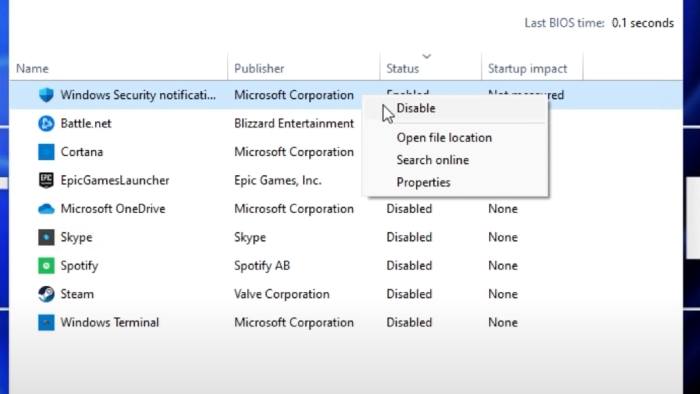Image resolution: width=700 pixels, height=394 pixels.
Task: Sort list by Name column header
Action: pos(32,69)
